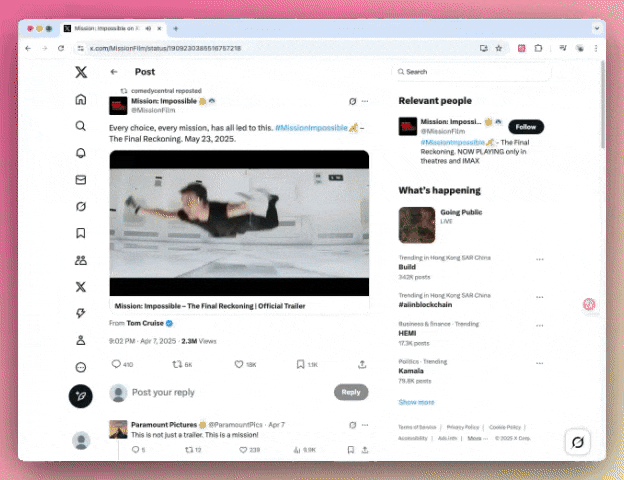Share the Paramount Pictures reply
Screen dimensions: 624x480
pyautogui.click(x=365, y=450)
